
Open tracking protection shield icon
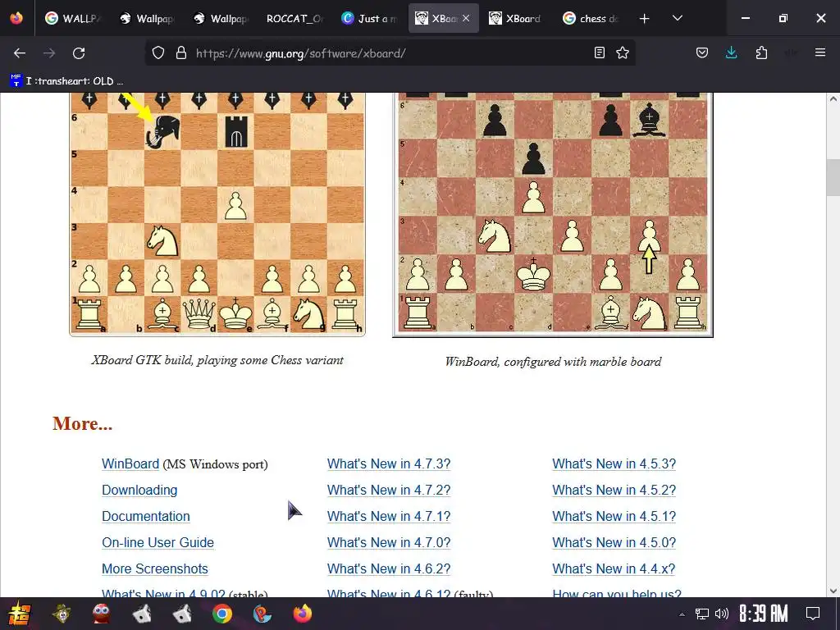coord(158,53)
